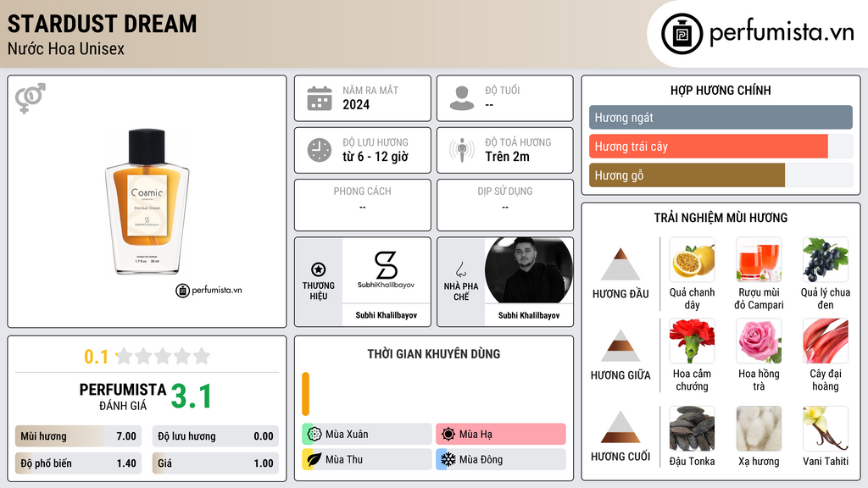868x488 pixels.
Task: Click the Phong cách card
Action: [363, 205]
